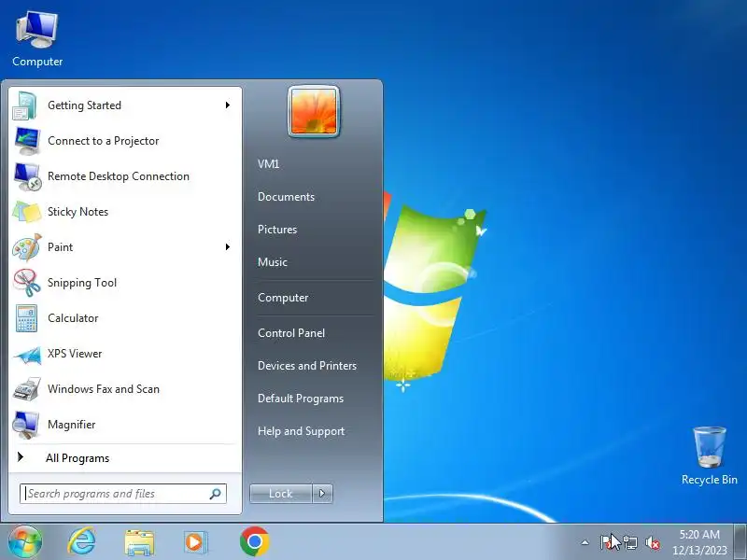Click the Connect to a Projector text
747x560 pixels.
[x=103, y=141]
